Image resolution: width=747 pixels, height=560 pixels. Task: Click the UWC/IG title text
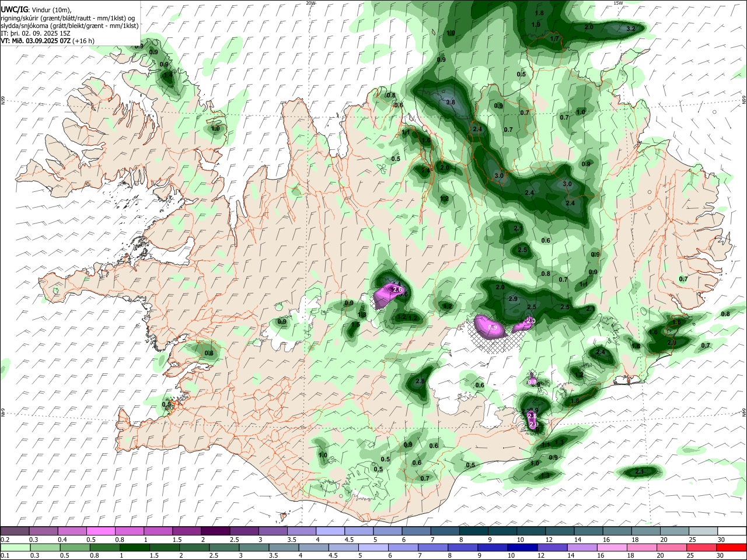tap(14, 9)
